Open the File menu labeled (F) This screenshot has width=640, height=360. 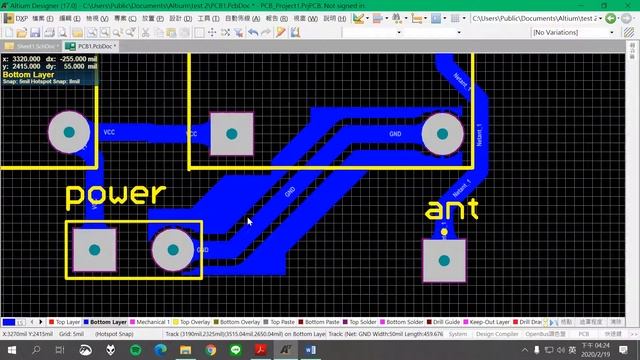(x=42, y=19)
